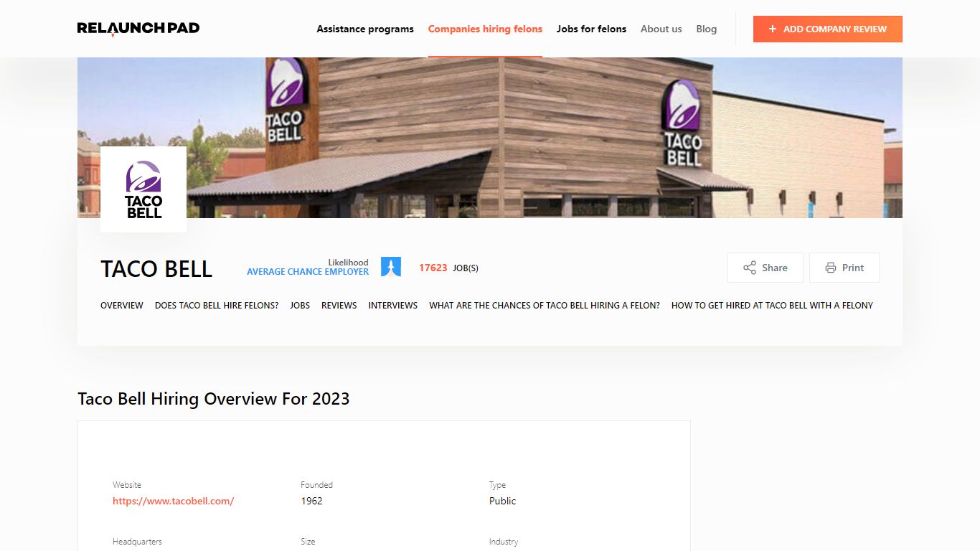Click the Type value Public
This screenshot has width=980, height=551.
(502, 501)
